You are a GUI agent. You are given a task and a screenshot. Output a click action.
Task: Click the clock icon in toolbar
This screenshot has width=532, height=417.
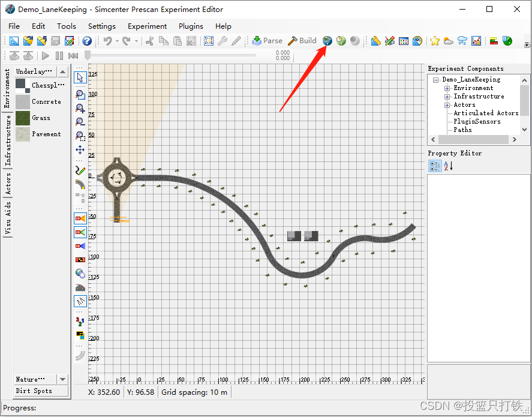tap(417, 41)
